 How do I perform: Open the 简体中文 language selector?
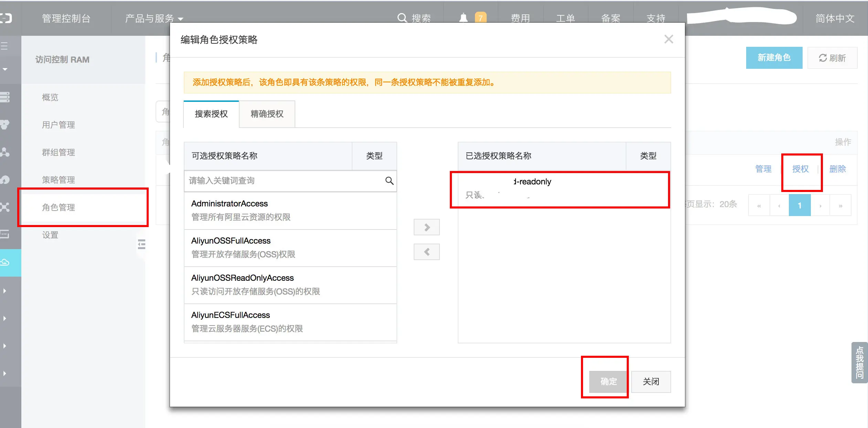(835, 18)
